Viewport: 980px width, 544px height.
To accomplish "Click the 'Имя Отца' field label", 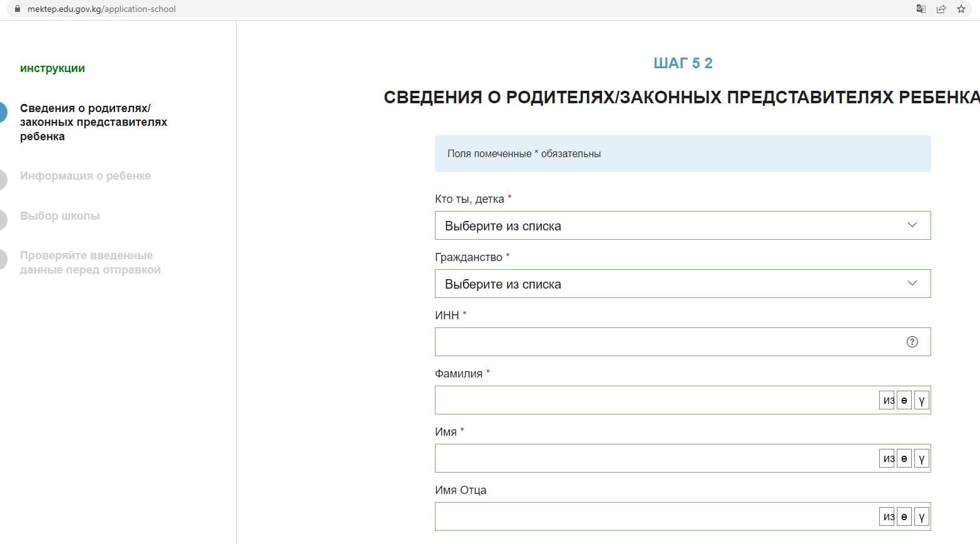I will (x=461, y=490).
